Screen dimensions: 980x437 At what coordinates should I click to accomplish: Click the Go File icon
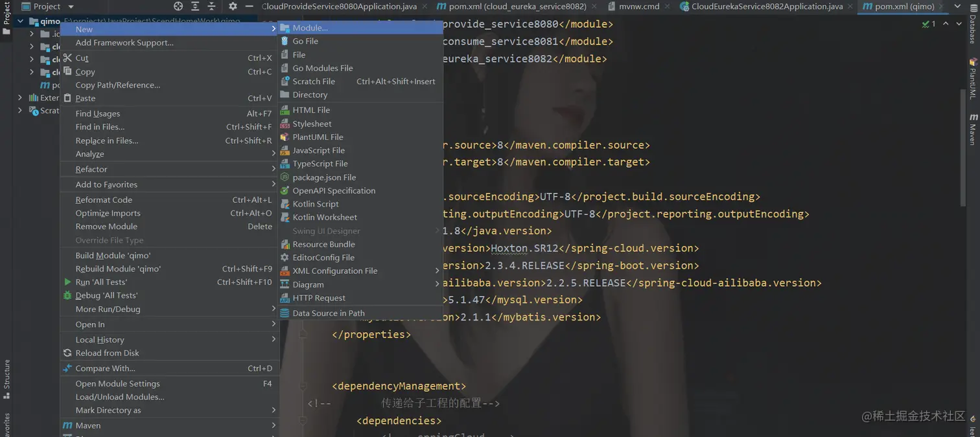point(285,41)
